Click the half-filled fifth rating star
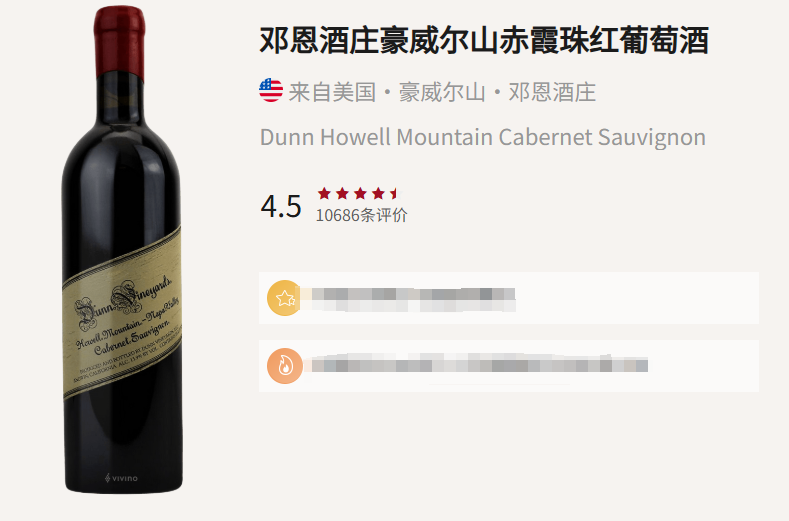789x521 pixels. [394, 193]
